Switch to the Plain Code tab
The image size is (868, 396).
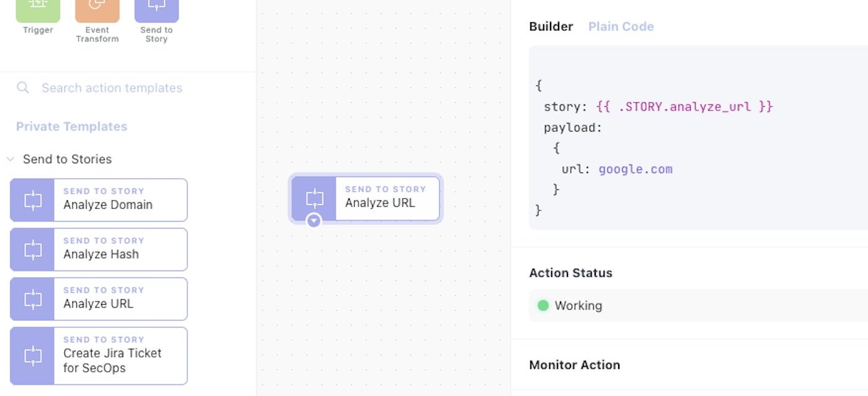621,27
